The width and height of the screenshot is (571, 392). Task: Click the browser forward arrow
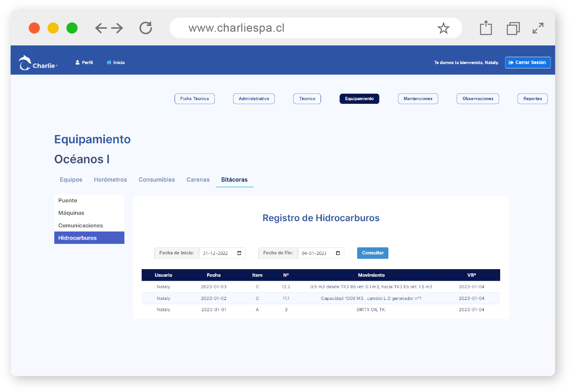point(117,28)
